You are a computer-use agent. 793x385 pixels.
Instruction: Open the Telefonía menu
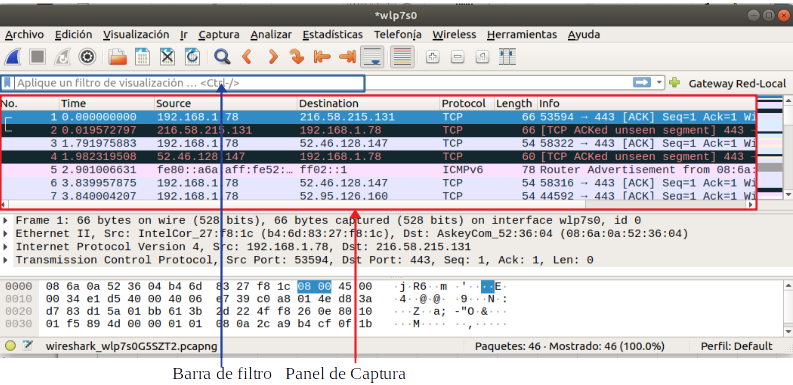click(x=398, y=35)
